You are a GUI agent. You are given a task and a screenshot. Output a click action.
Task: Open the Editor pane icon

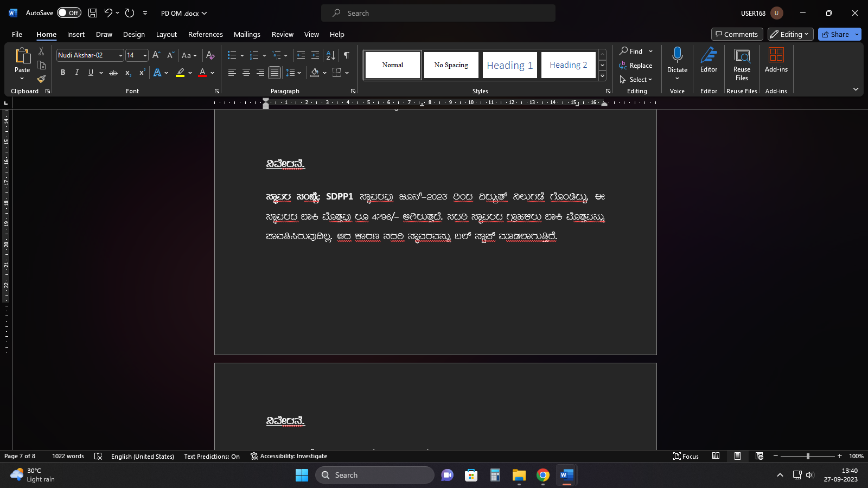[x=709, y=60]
